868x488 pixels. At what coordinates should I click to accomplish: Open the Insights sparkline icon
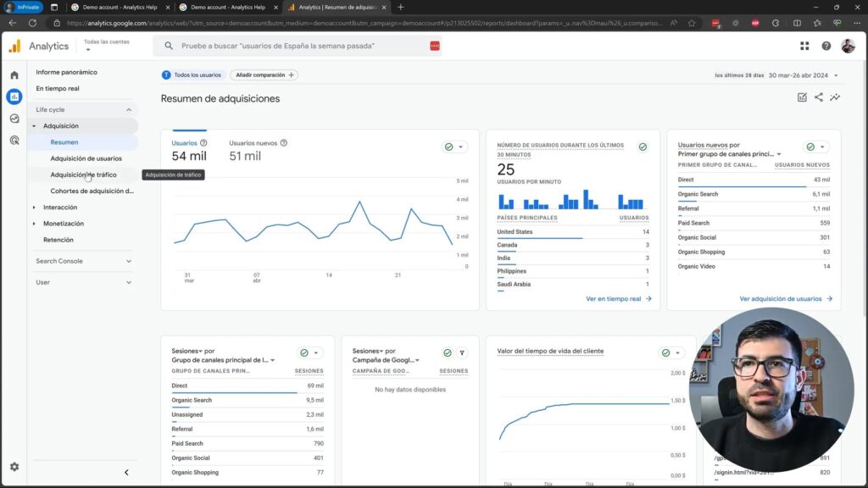[x=835, y=97]
